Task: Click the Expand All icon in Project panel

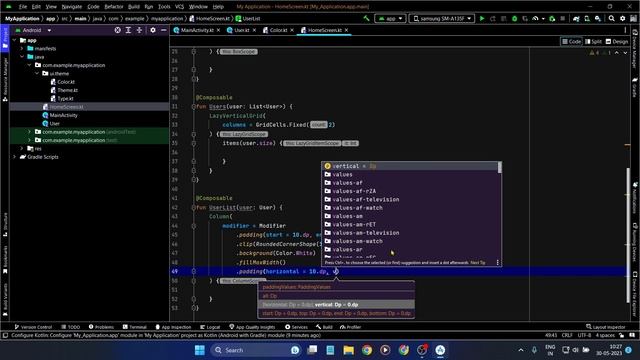Action: pos(128,30)
